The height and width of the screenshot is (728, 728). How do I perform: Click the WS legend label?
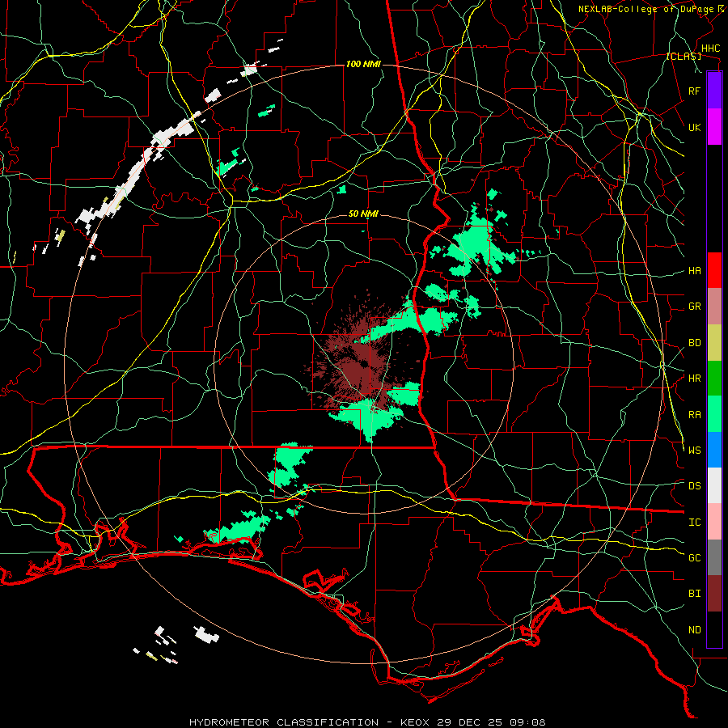694,451
